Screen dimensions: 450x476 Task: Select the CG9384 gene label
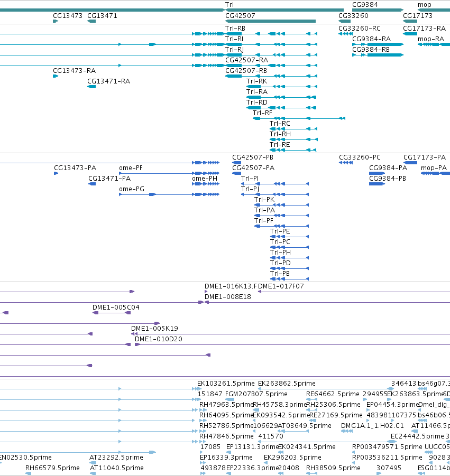(x=365, y=5)
